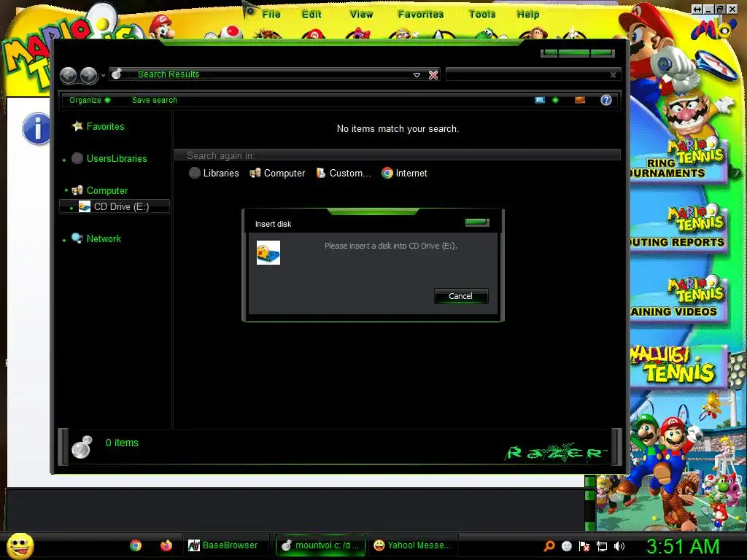Open the Favorites menu
Viewport: 747px width, 560px height.
click(x=421, y=15)
